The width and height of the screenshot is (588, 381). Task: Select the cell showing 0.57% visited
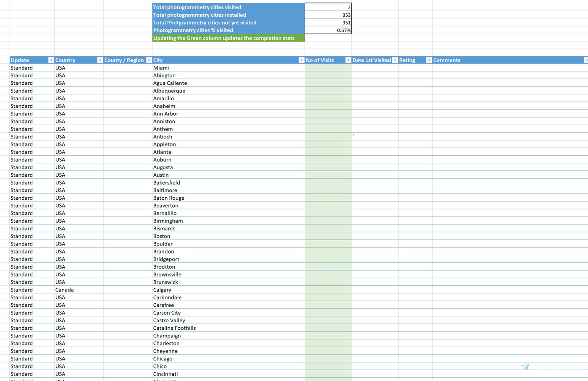[328, 30]
